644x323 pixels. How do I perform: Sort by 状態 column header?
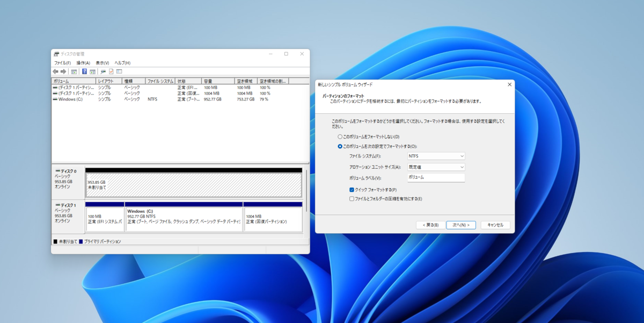click(x=189, y=81)
